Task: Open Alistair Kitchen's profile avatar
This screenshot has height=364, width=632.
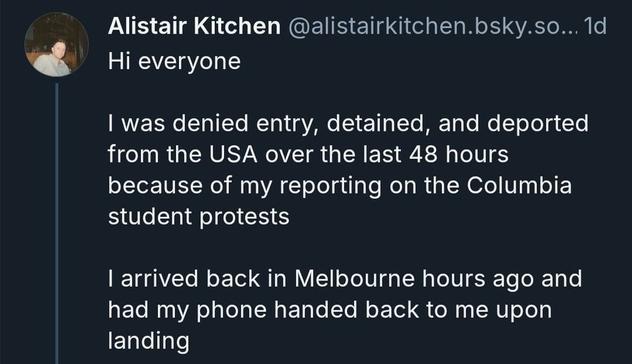Action: click(x=56, y=44)
